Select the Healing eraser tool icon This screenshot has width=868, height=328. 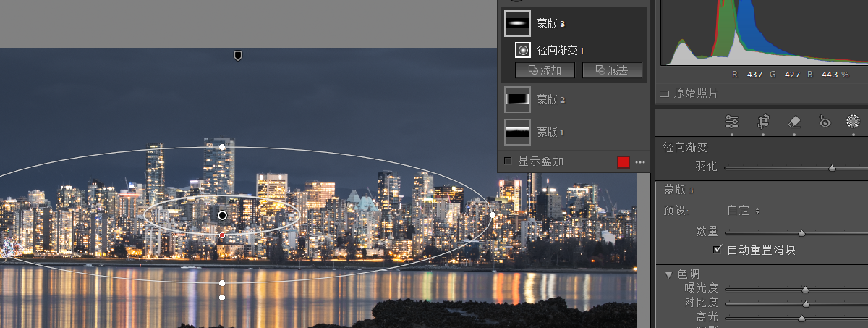click(x=793, y=122)
